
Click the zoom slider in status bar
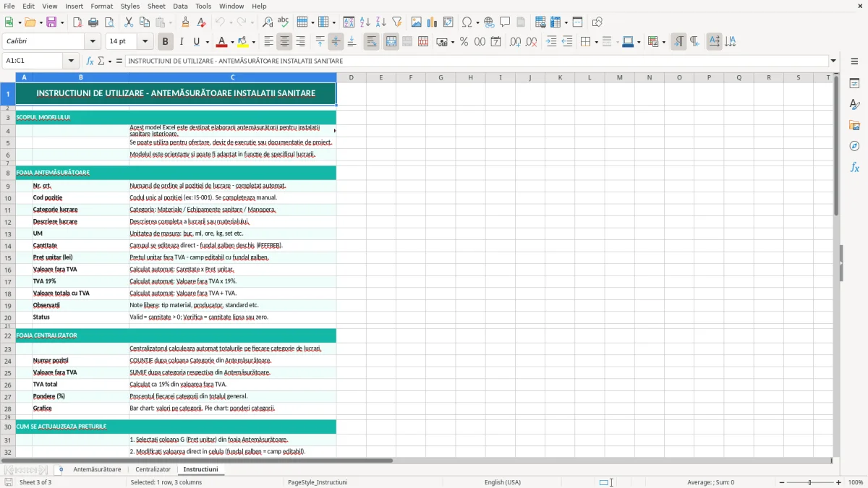click(x=809, y=482)
